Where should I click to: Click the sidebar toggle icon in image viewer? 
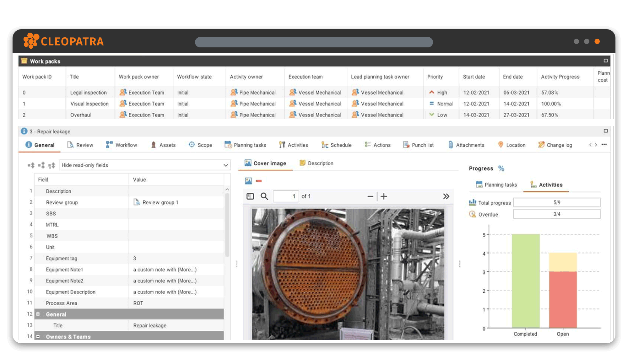click(250, 196)
